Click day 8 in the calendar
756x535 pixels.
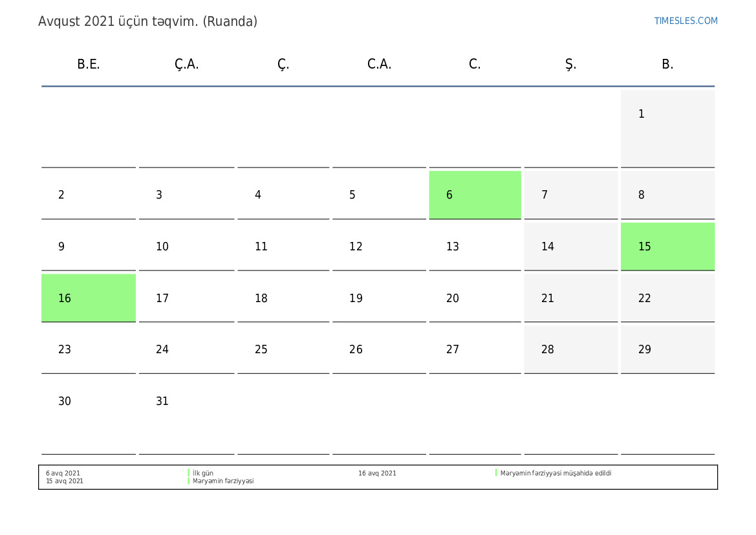click(668, 195)
